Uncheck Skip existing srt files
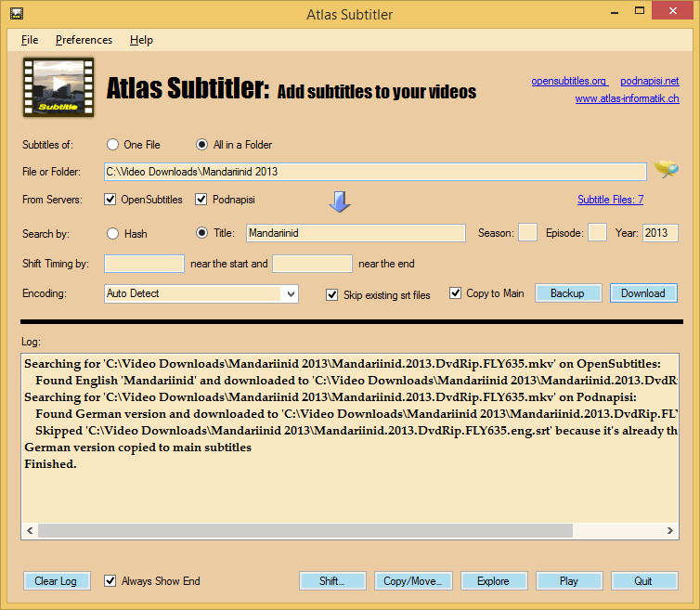Screen dimensions: 700x610 pos(331,294)
